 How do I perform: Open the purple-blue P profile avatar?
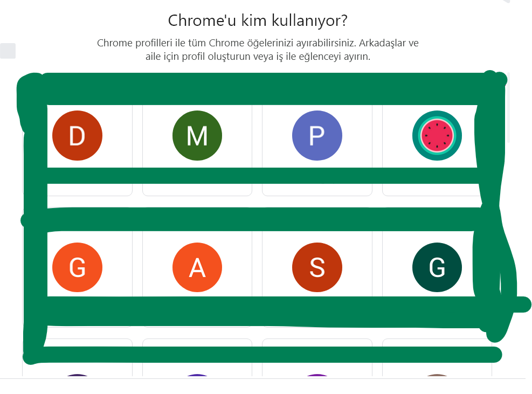click(317, 135)
